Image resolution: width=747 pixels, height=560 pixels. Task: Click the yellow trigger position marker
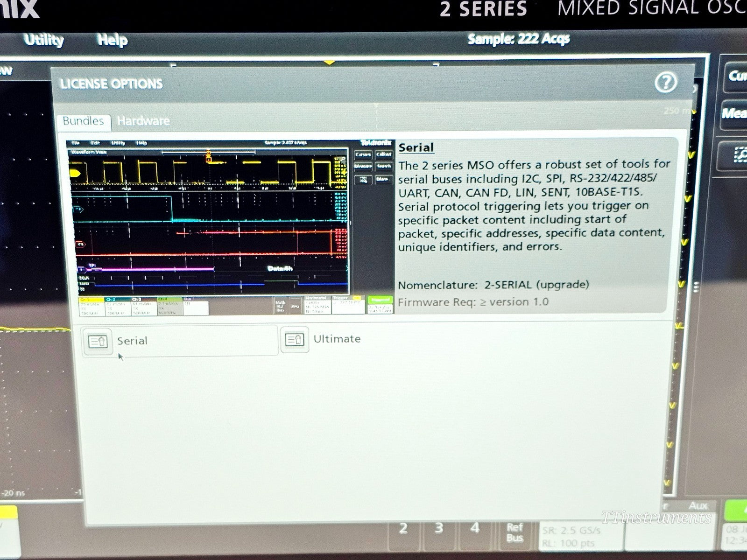[x=330, y=62]
